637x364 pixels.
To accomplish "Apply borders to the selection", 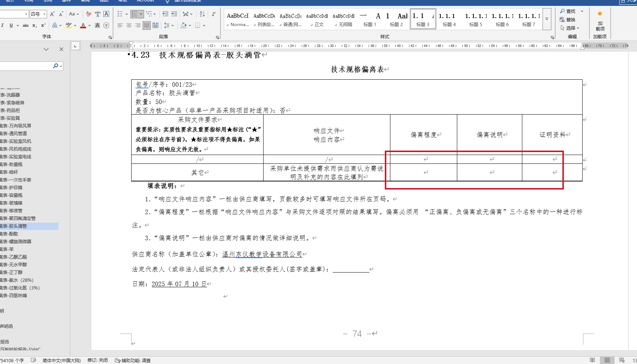I will (198, 25).
